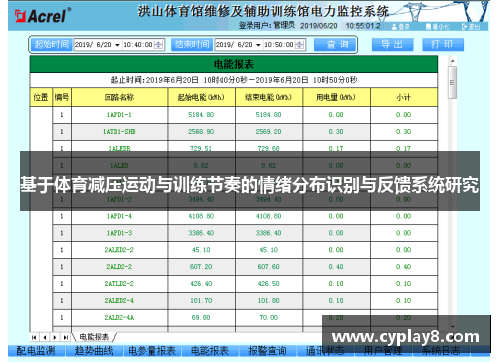Click the 起始时间 label
Image resolution: width=500 pixels, height=362 pixels.
pyautogui.click(x=51, y=45)
